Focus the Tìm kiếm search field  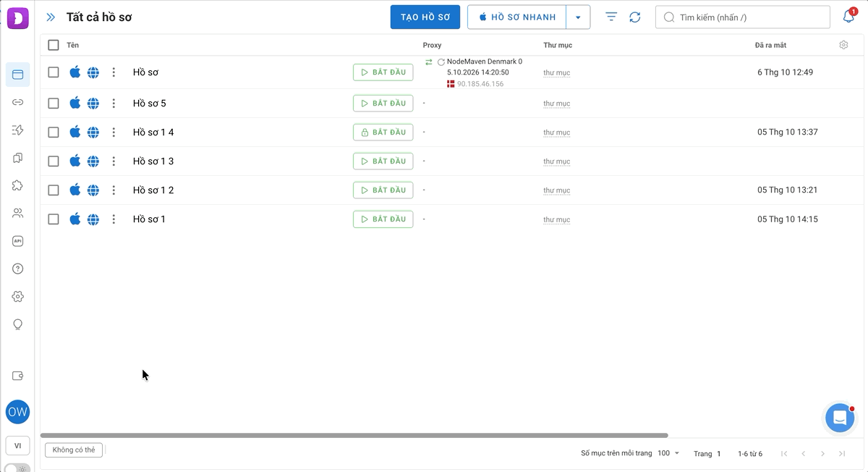(x=743, y=17)
